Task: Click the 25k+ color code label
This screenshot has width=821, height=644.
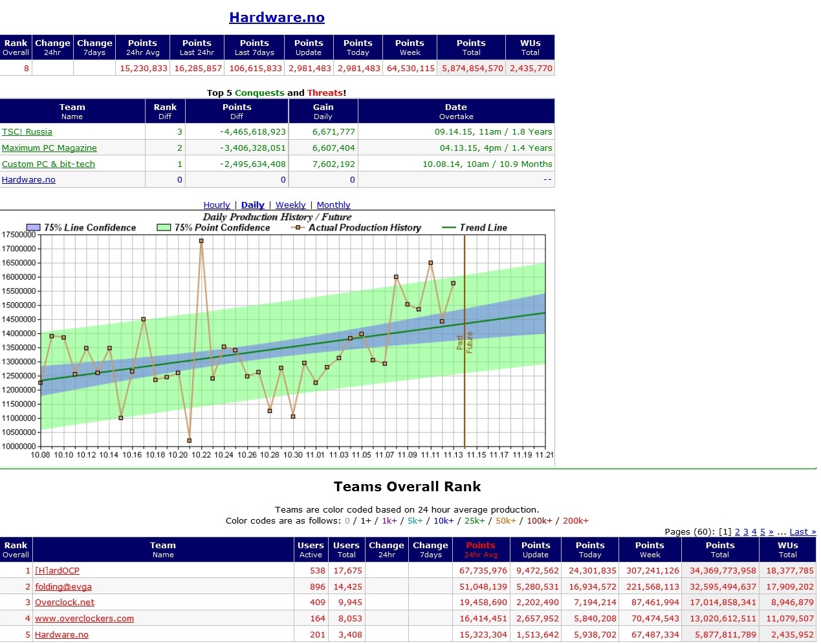Action: pos(474,520)
